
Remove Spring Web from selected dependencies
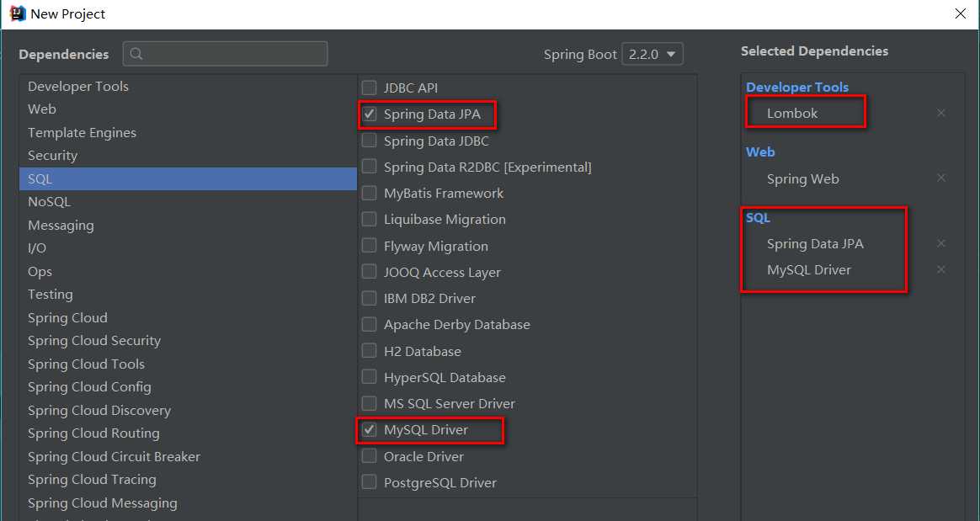click(x=941, y=178)
